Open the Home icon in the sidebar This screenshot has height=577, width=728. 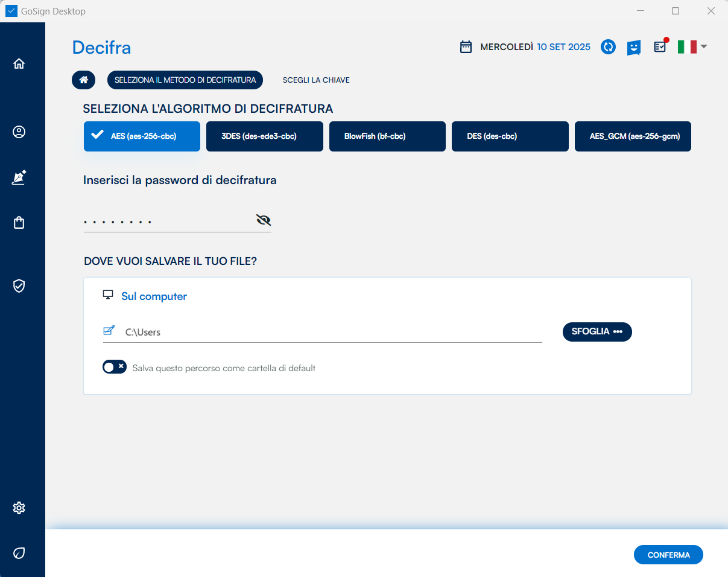19,64
